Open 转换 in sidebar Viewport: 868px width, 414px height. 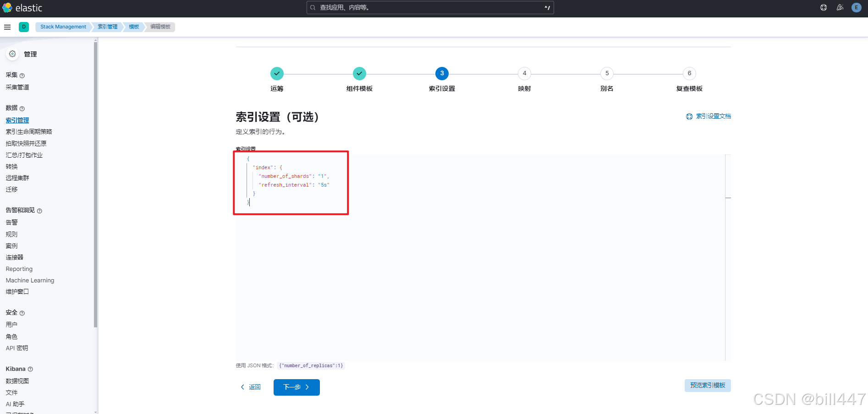coord(11,166)
